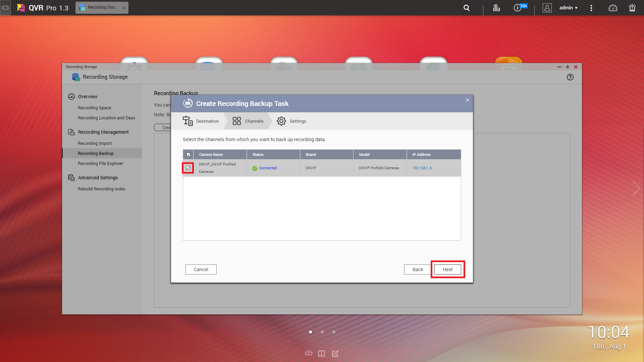Image resolution: width=644 pixels, height=362 pixels.
Task: Open the Recording Storage help question icon
Action: 570,77
